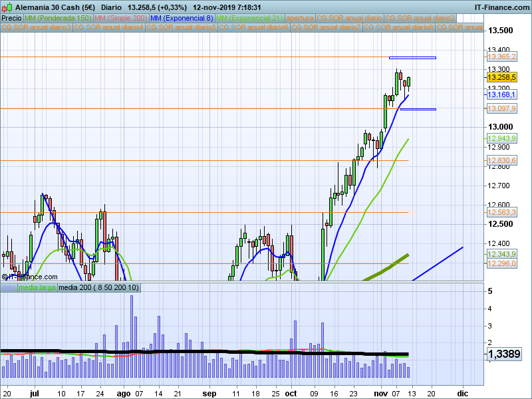Click the 'nov' label on time axis
Image resolution: width=532 pixels, height=399 pixels.
point(380,394)
